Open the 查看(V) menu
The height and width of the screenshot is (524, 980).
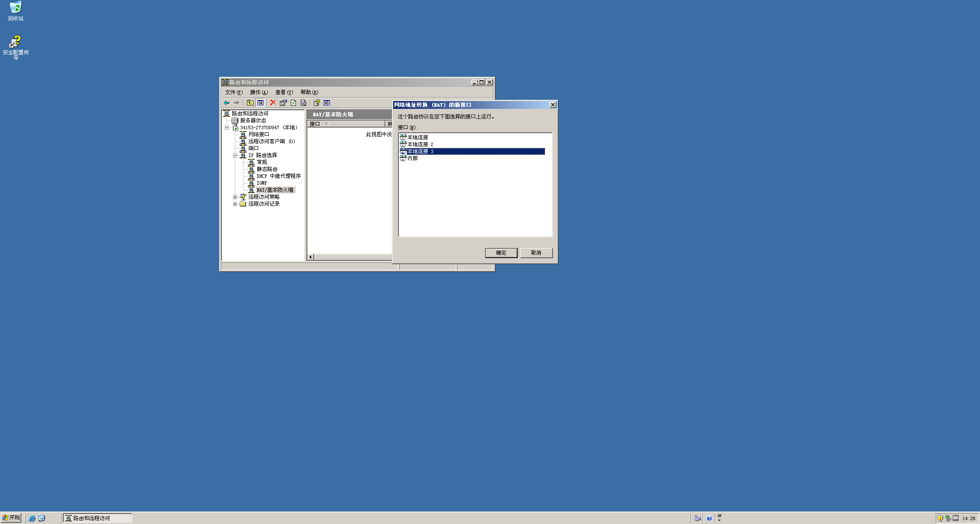[284, 92]
